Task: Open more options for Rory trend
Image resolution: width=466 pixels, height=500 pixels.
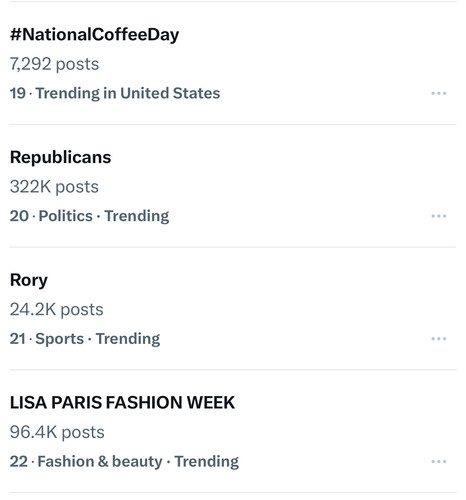Action: pyautogui.click(x=438, y=339)
